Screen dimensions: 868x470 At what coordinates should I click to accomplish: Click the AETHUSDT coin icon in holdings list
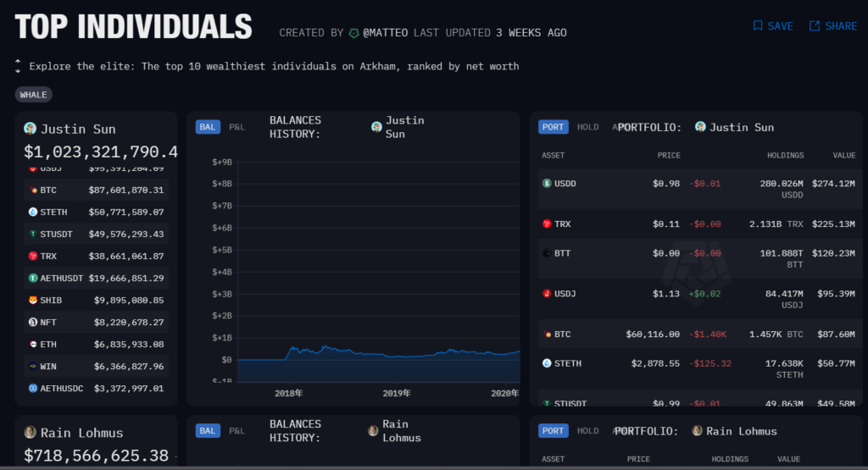33,278
